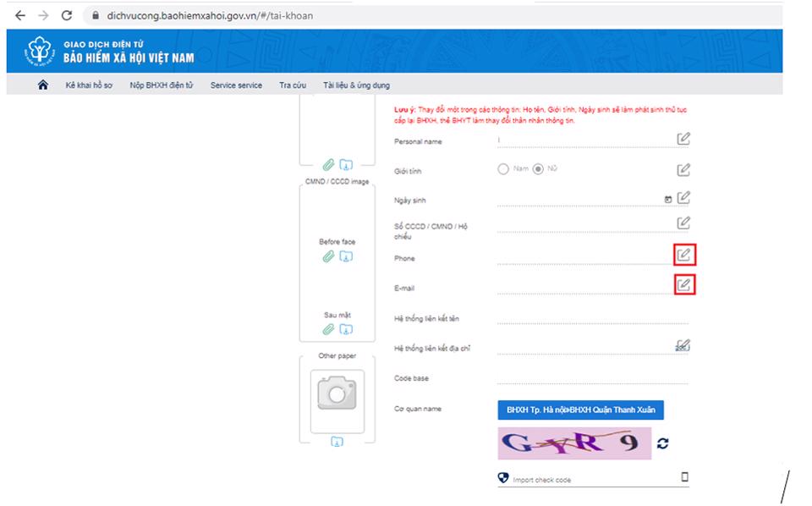
Task: Click the edit icon for Hệ thống liên kết địa chỉ
Action: pyautogui.click(x=683, y=345)
